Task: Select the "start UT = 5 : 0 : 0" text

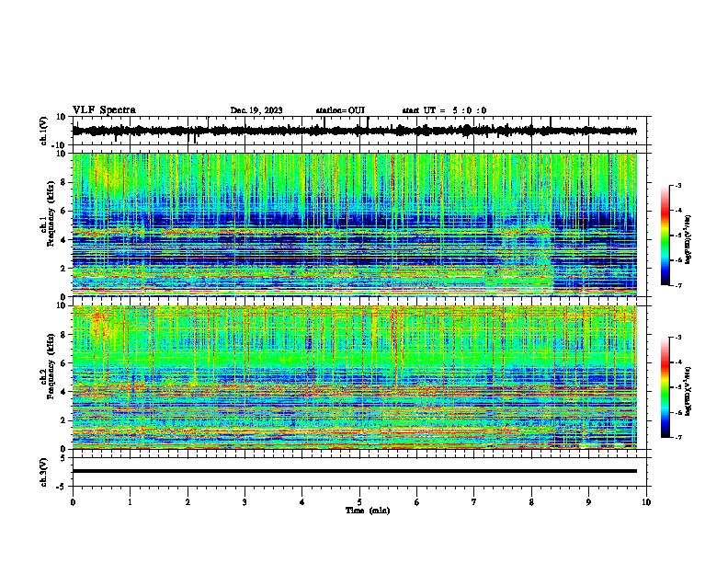Action: 444,110
